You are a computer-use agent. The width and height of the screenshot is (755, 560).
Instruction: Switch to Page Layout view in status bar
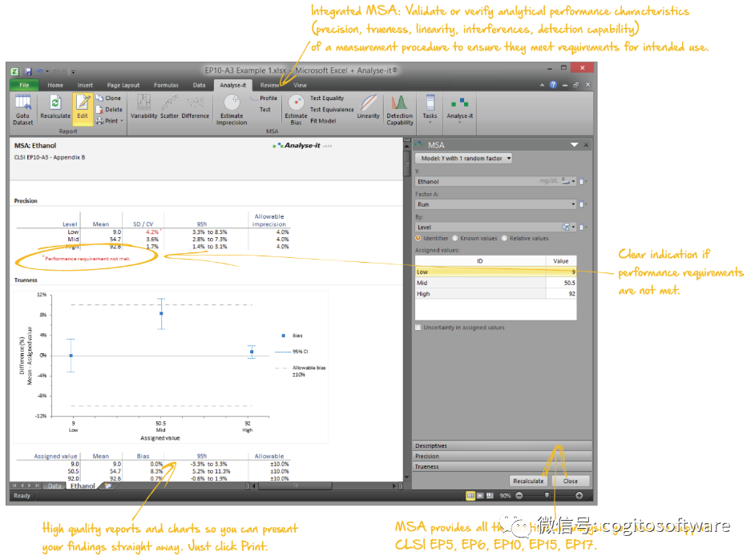[x=480, y=496]
